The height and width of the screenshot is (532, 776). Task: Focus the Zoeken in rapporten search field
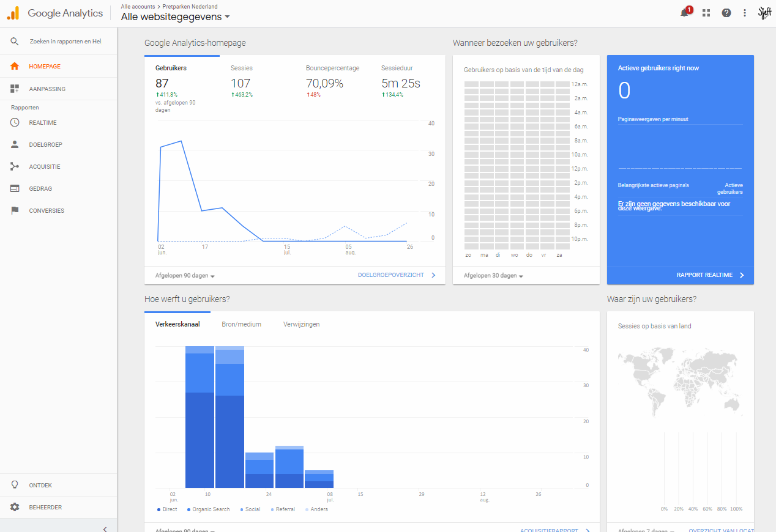point(65,42)
